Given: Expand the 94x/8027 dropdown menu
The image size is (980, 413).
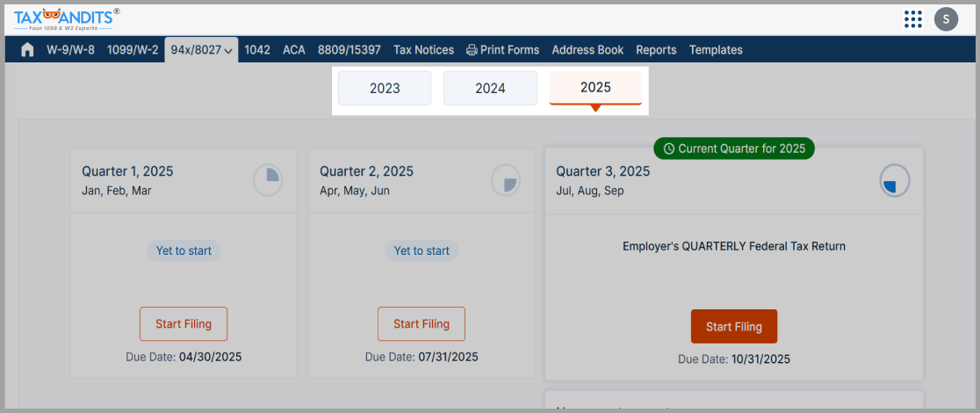Looking at the screenshot, I should pyautogui.click(x=202, y=50).
